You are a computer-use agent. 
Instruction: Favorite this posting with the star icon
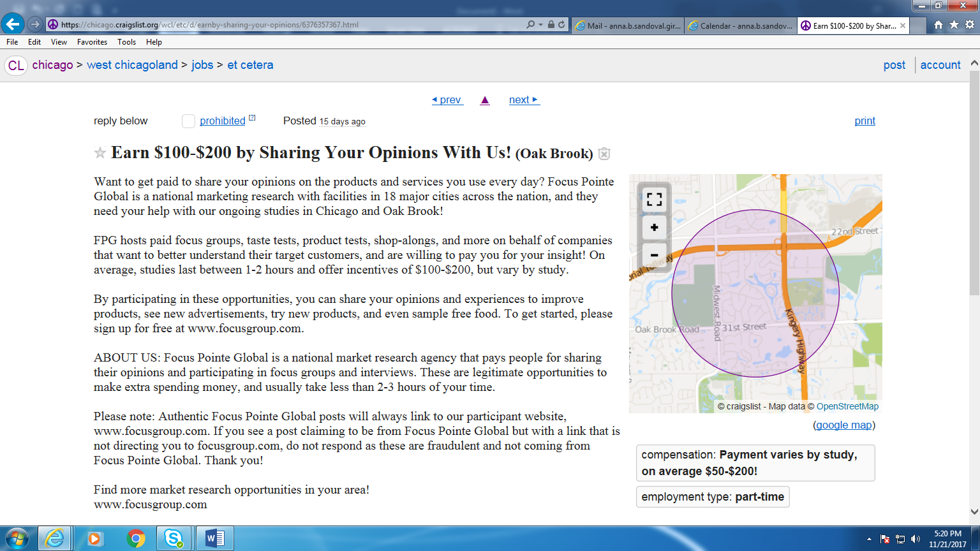(100, 153)
